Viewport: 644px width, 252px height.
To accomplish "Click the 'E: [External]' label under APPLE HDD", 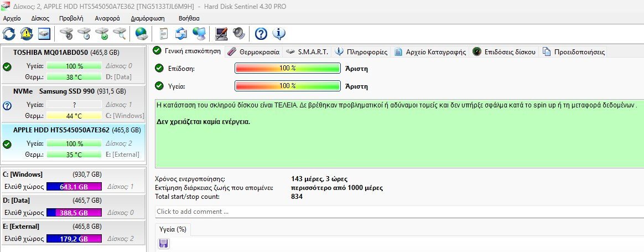I will [122, 155].
